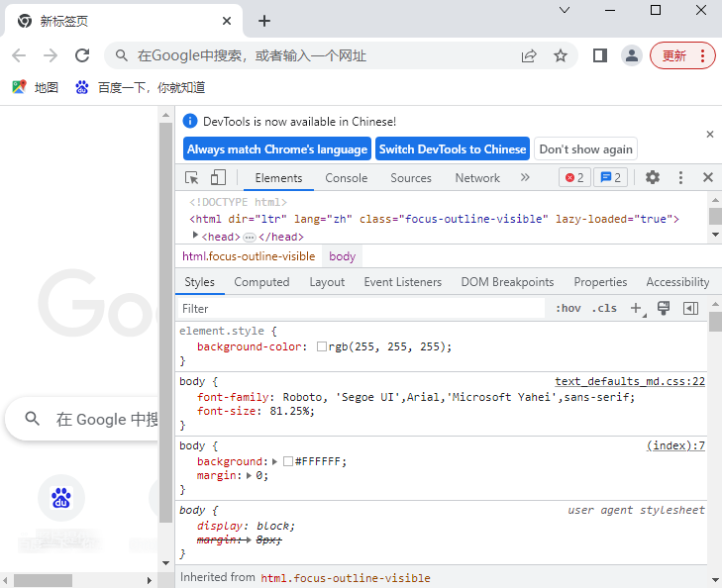The width and height of the screenshot is (722, 588).
Task: Reload the page with the refresh icon
Action: [82, 55]
